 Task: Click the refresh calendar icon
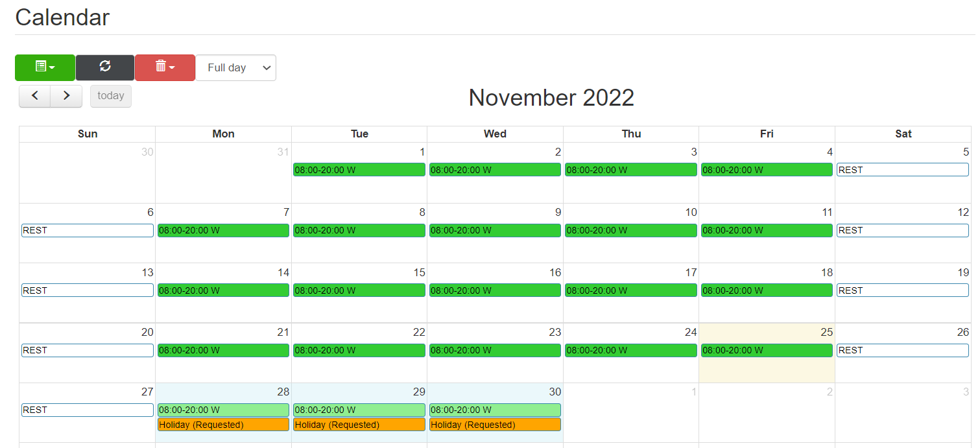pyautogui.click(x=104, y=67)
